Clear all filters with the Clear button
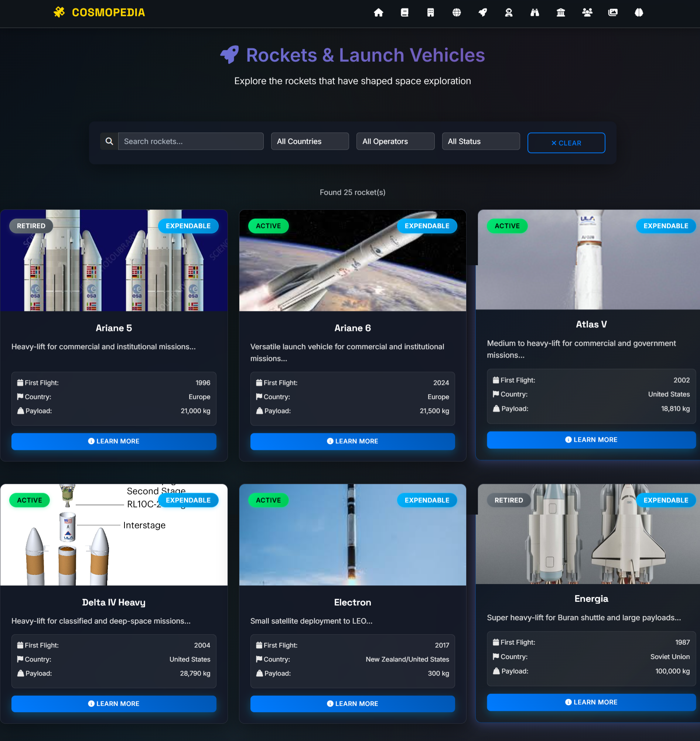This screenshot has width=700, height=741. 566,143
